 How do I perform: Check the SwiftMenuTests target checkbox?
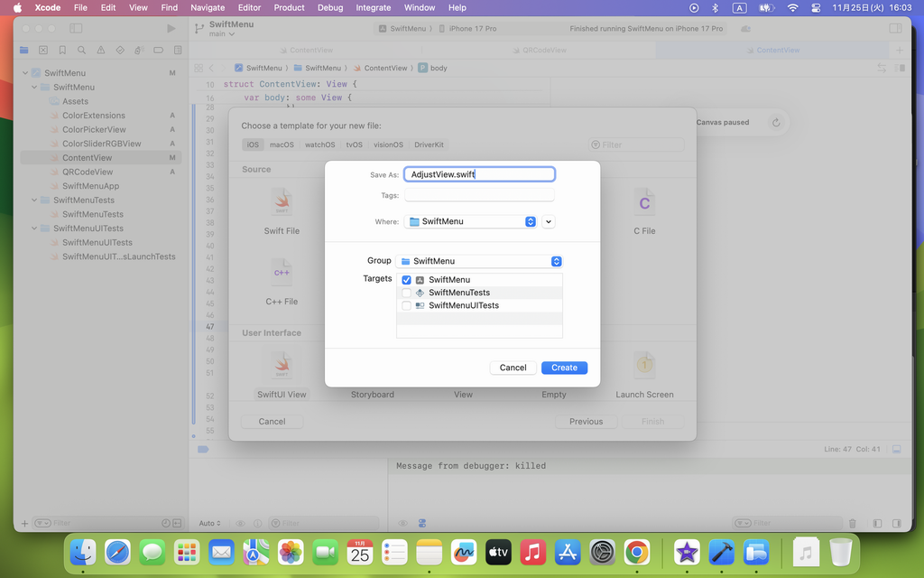[406, 293]
